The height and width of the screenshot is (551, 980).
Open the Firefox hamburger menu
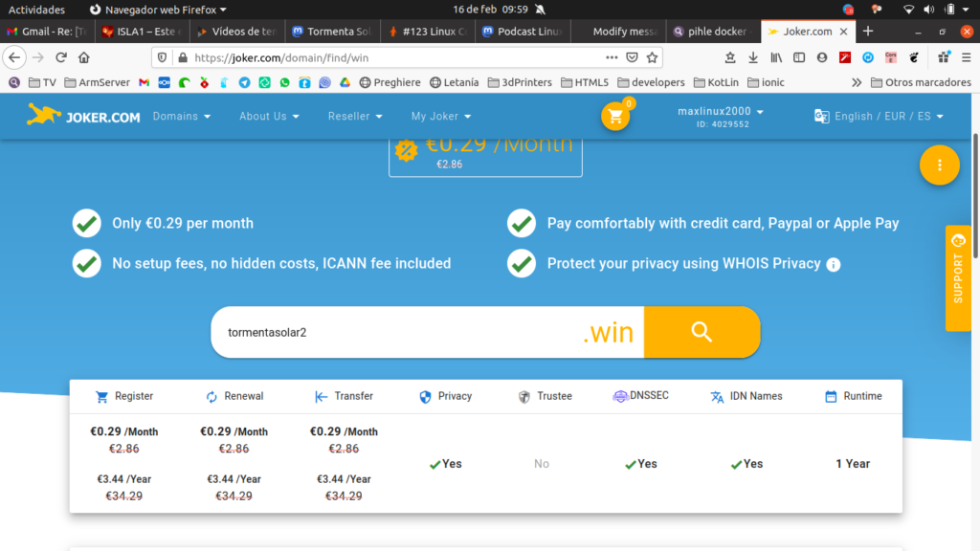tap(967, 57)
